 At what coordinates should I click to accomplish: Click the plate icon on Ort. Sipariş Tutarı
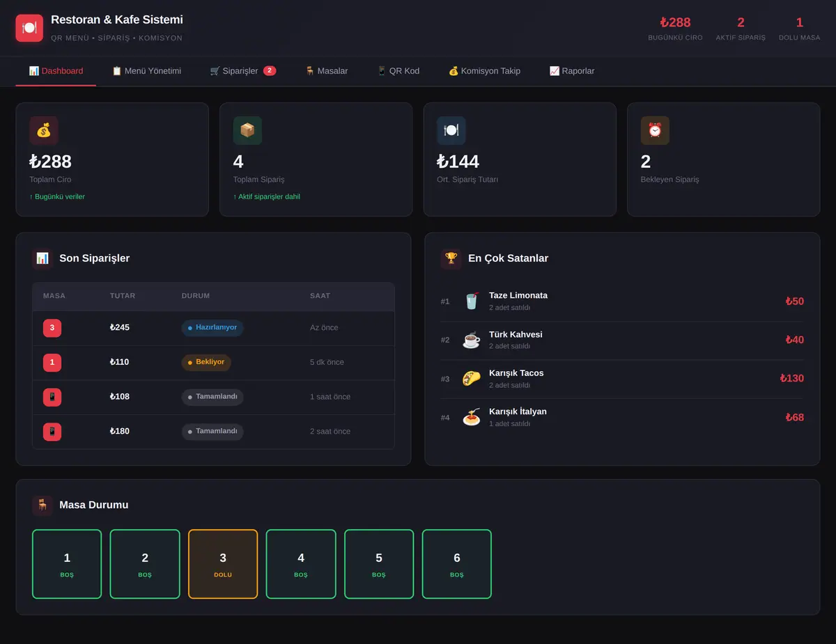tap(451, 130)
